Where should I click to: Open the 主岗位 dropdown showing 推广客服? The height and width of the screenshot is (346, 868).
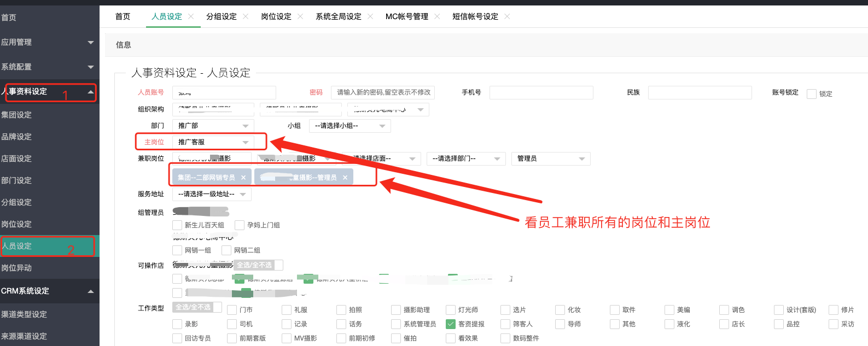[213, 142]
